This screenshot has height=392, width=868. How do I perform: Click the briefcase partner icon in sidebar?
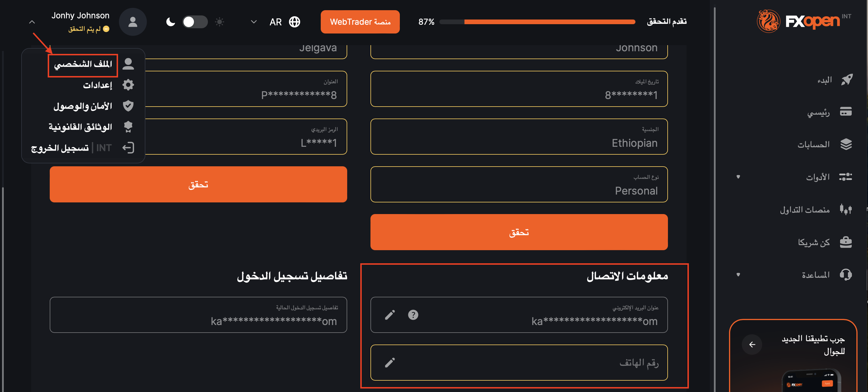(845, 242)
